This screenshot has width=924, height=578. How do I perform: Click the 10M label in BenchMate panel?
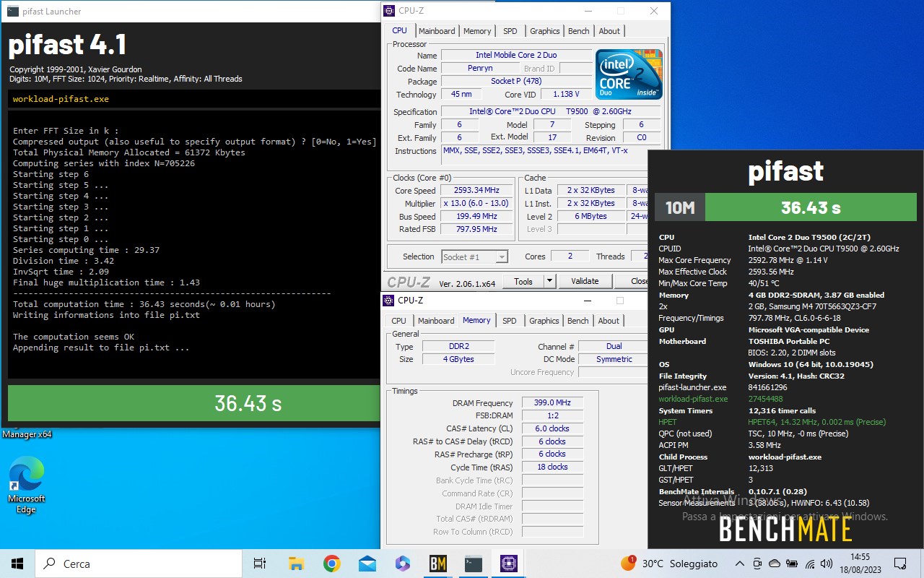(679, 207)
